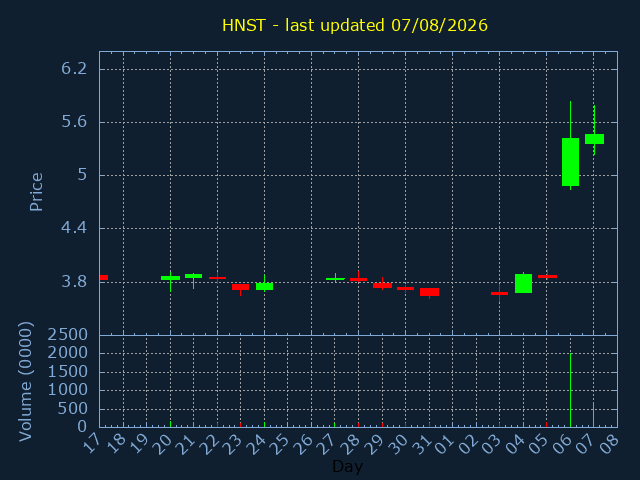Select the green candlestick on day 04
Screen dimensions: 640x480
pyautogui.click(x=523, y=283)
